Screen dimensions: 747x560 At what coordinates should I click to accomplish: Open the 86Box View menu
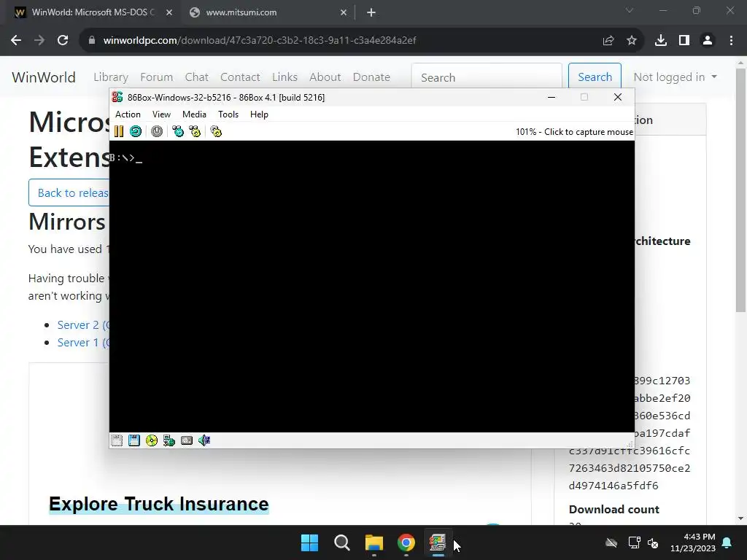[x=161, y=114]
